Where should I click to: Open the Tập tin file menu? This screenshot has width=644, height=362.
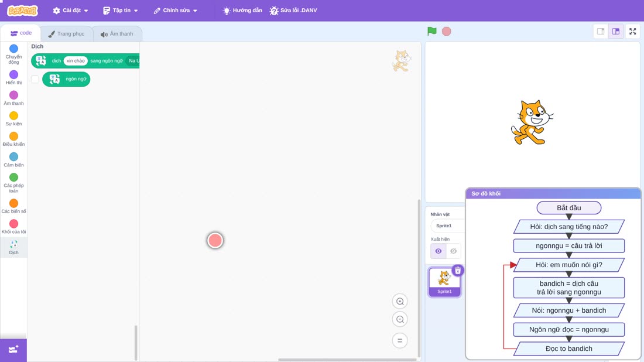point(121,11)
